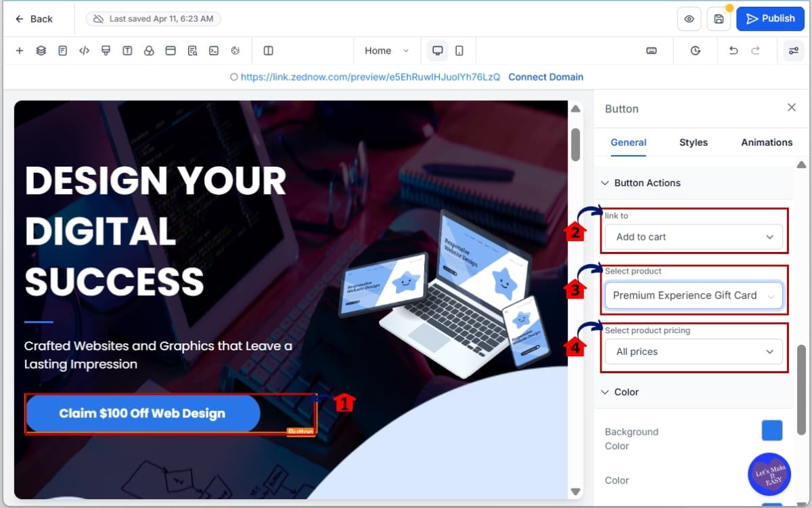
Task: Open the boxed T typography icon
Action: [x=127, y=51]
